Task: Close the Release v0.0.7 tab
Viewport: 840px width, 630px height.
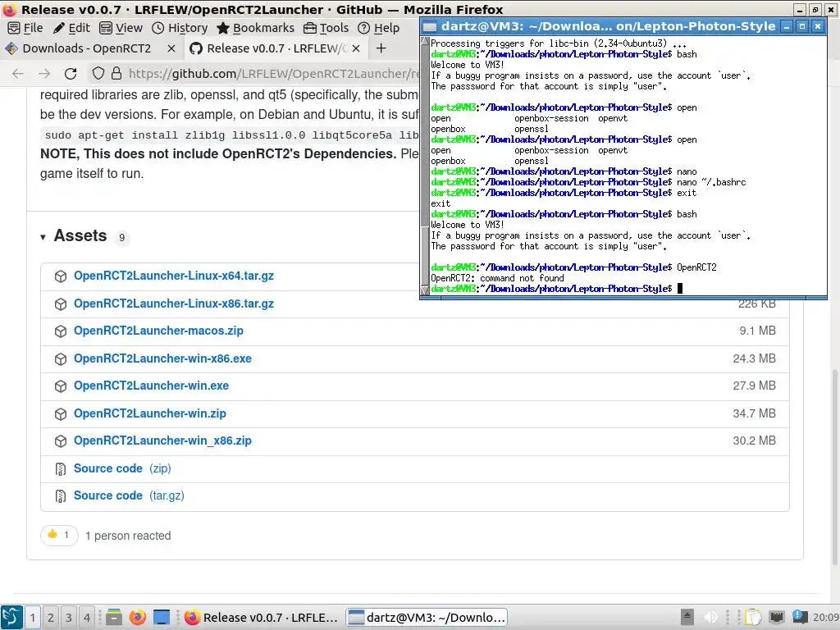Action: click(356, 48)
